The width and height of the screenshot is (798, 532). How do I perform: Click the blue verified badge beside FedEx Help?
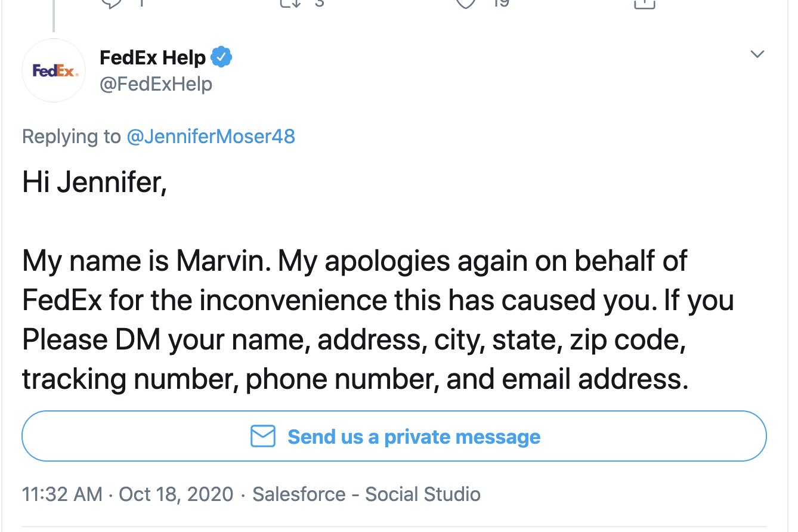[222, 58]
